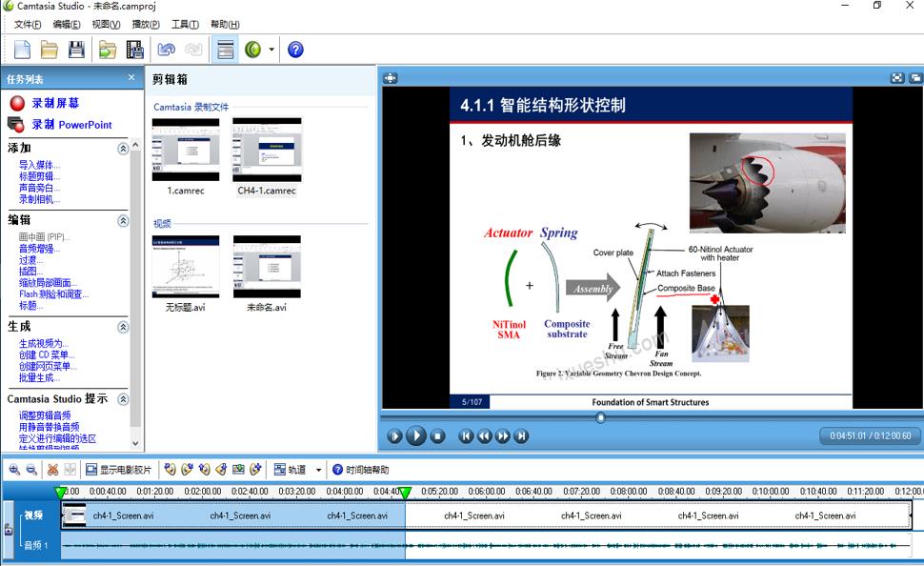Toggle 显示电影胶片 storyboard view
Screen dimensions: 924x566
118,470
